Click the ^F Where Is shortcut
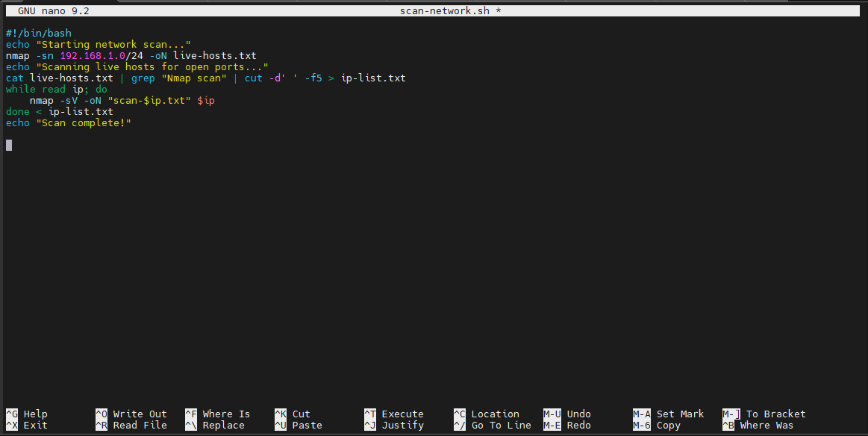Viewport: 868px width, 436px height. [x=217, y=414]
